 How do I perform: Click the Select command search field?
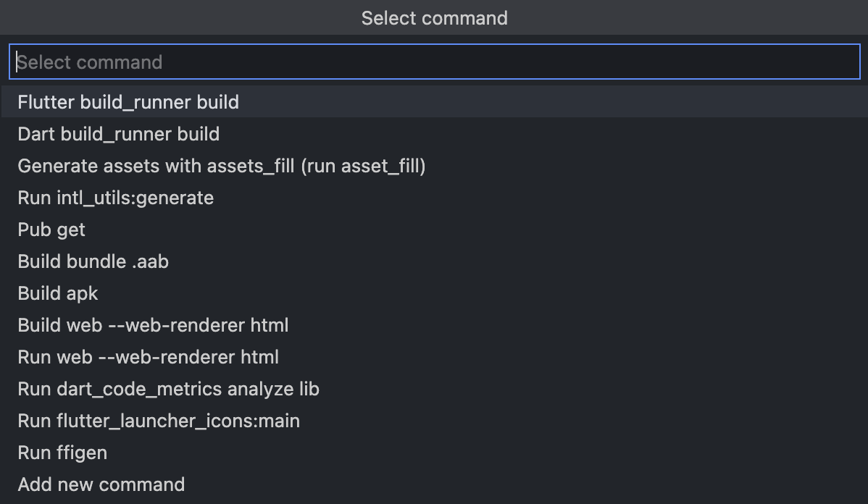pyautogui.click(x=434, y=62)
